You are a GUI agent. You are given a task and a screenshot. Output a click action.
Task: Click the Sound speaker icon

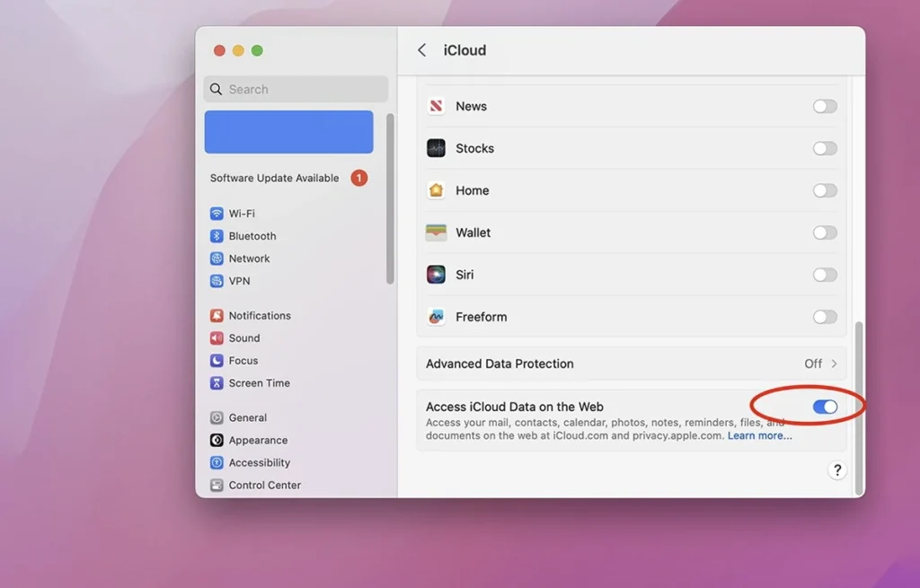217,338
